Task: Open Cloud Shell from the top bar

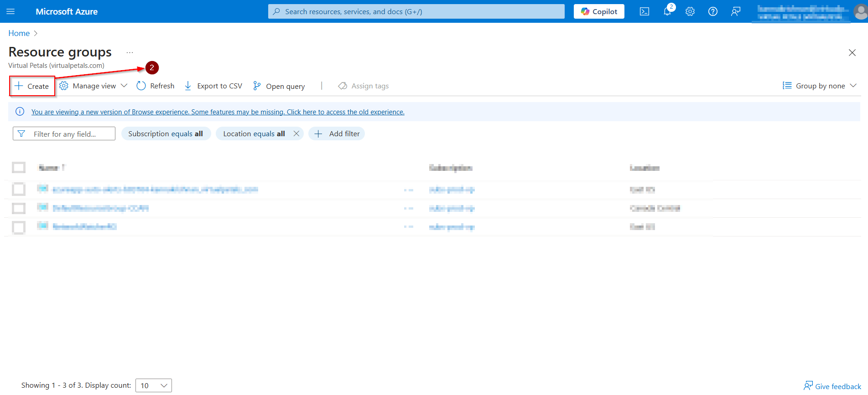Action: 645,11
